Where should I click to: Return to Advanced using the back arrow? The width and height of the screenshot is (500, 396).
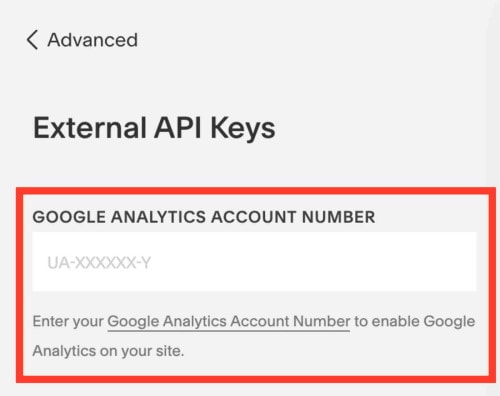[x=32, y=40]
